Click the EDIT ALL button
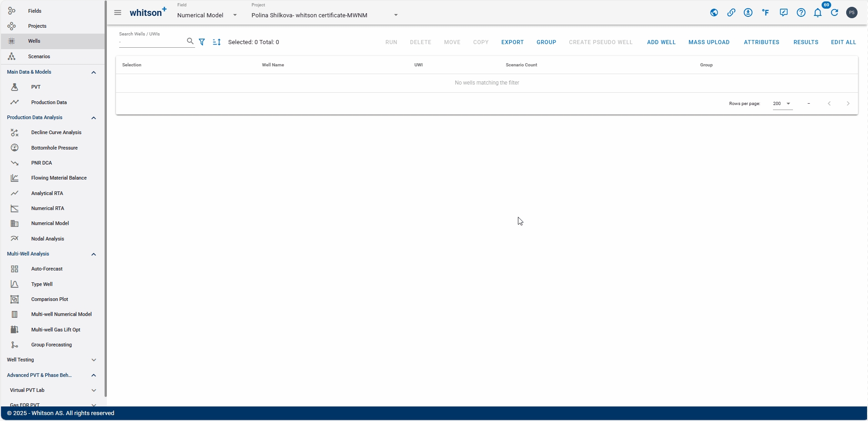This screenshot has width=868, height=421. pos(843,42)
